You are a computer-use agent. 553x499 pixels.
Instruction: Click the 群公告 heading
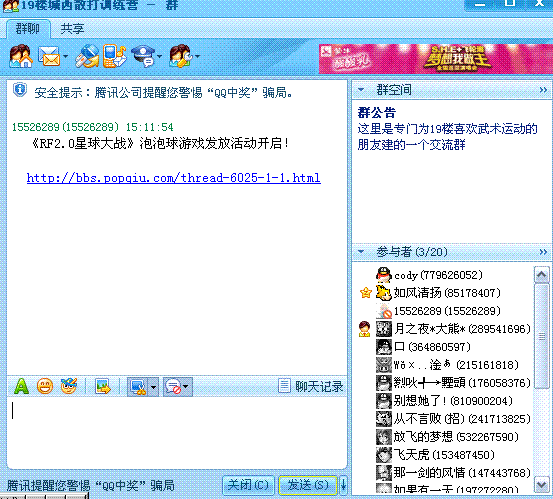point(377,113)
